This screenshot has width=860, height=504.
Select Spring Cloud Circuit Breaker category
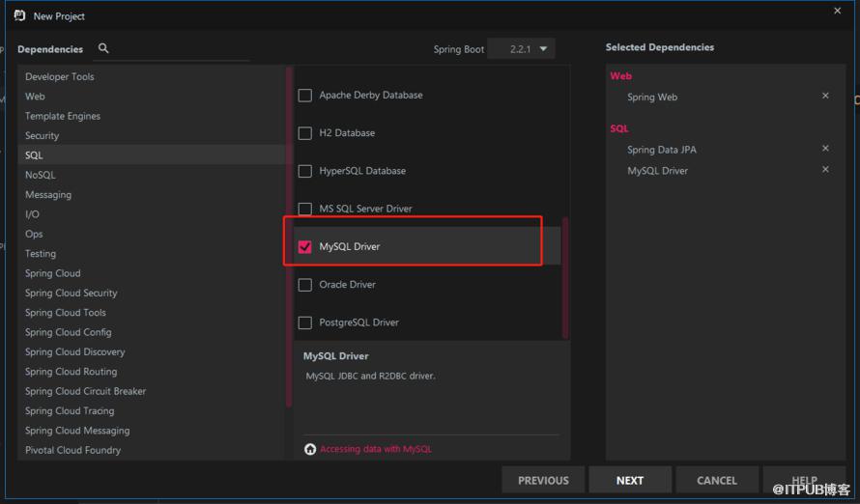pos(152,392)
